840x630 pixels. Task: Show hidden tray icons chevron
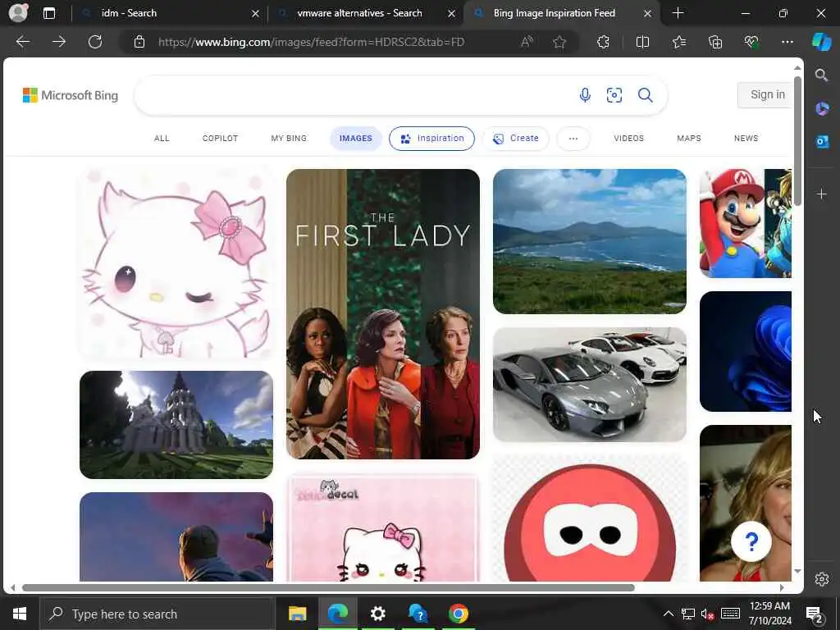coord(668,614)
